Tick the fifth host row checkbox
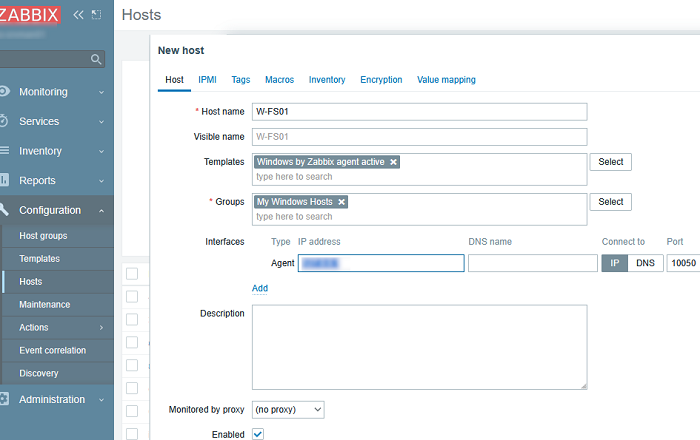This screenshot has width=700, height=440. [132, 365]
